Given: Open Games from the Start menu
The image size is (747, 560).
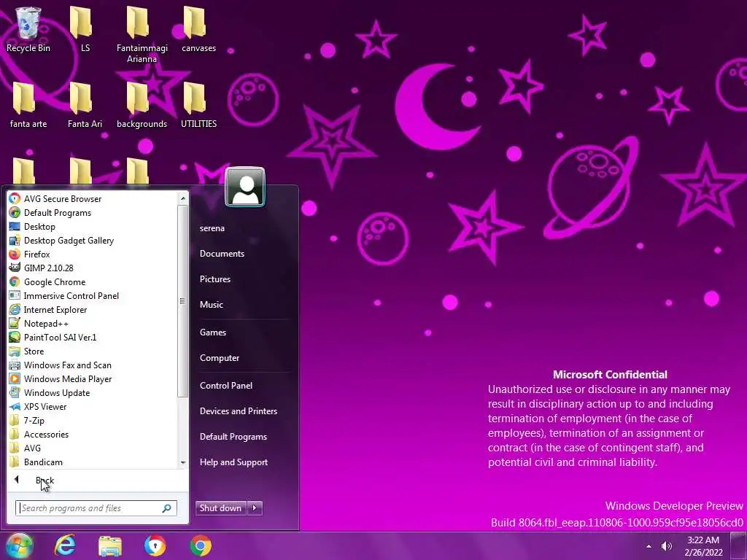Looking at the screenshot, I should coord(213,332).
